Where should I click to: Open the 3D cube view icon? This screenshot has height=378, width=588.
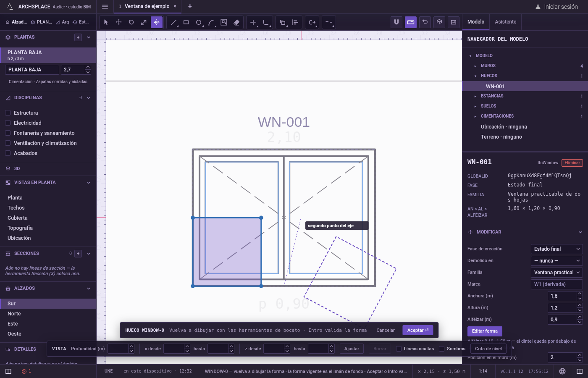(439, 22)
